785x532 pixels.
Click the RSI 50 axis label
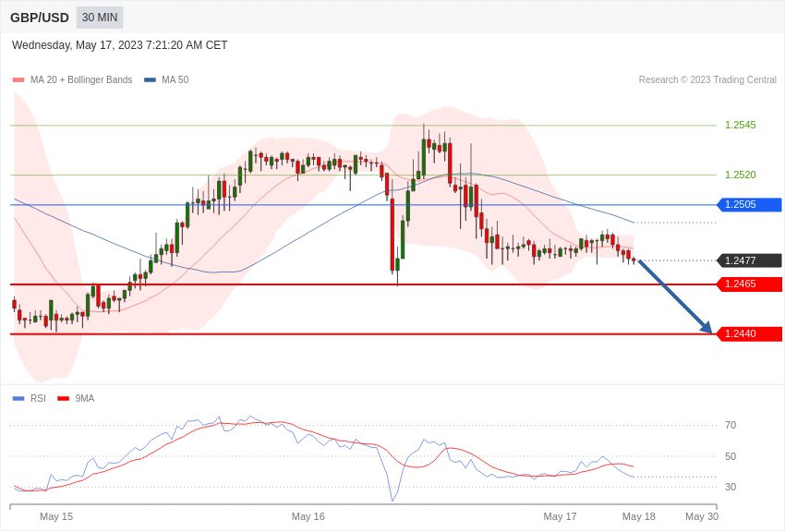point(731,456)
